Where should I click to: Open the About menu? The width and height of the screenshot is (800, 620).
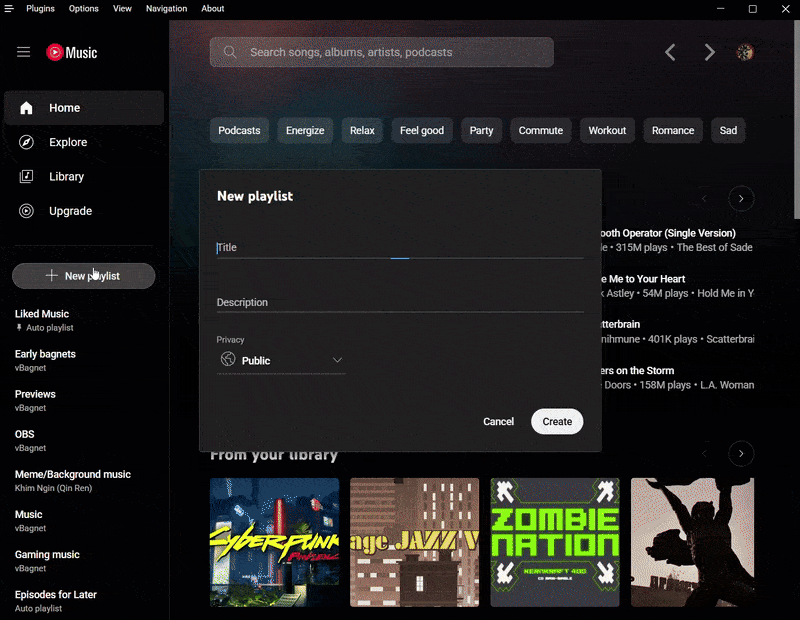[213, 9]
